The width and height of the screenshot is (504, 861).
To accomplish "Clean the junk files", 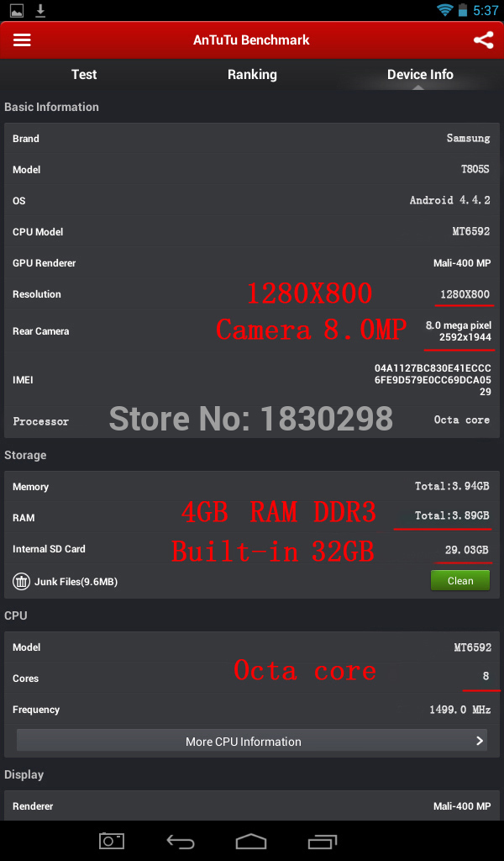I will [x=460, y=581].
